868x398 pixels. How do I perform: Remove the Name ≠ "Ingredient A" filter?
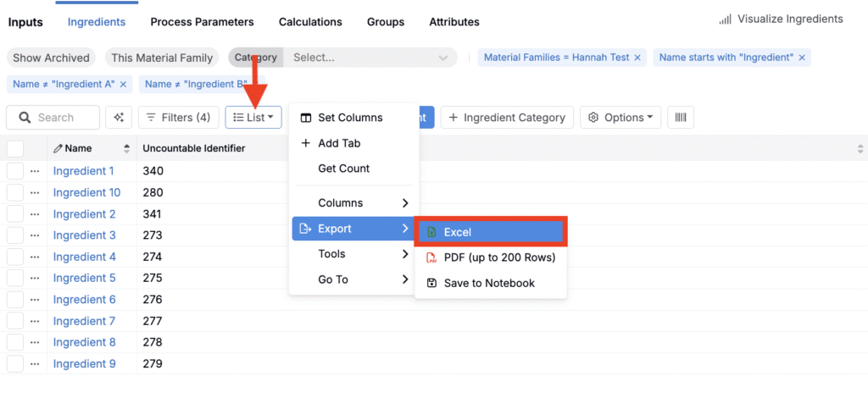(123, 84)
